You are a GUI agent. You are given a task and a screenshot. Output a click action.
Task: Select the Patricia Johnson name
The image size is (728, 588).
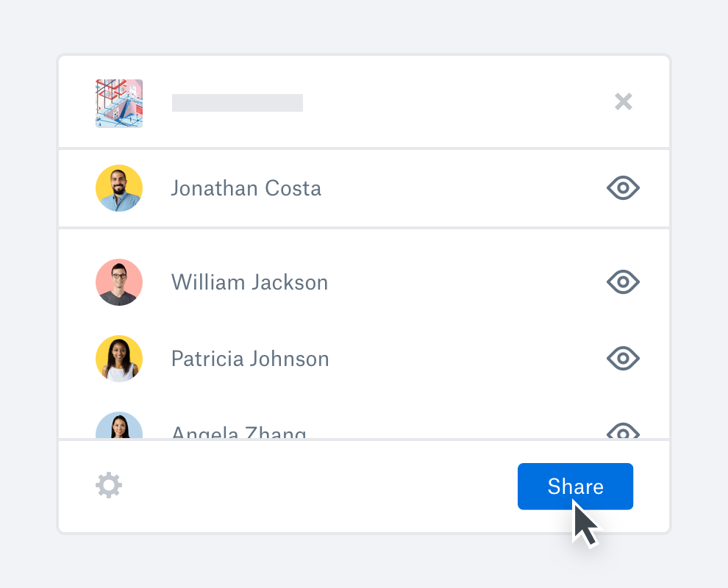(x=250, y=359)
